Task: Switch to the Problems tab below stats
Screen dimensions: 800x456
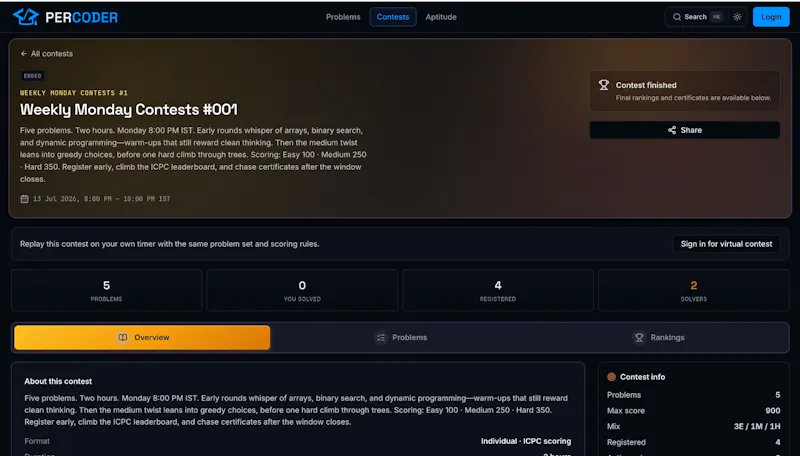Action: coord(402,338)
